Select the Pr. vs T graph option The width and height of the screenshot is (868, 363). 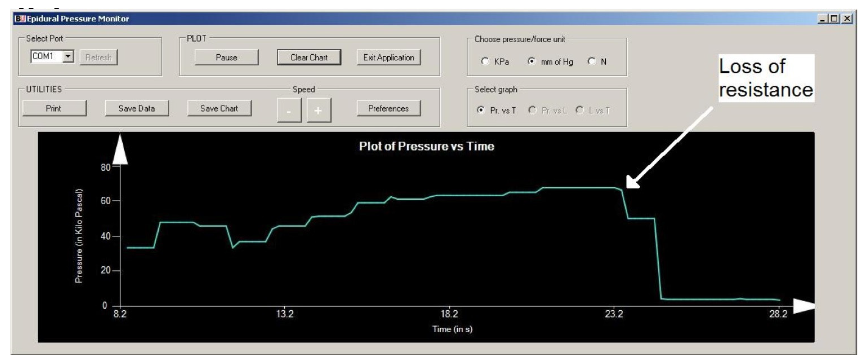(x=481, y=110)
